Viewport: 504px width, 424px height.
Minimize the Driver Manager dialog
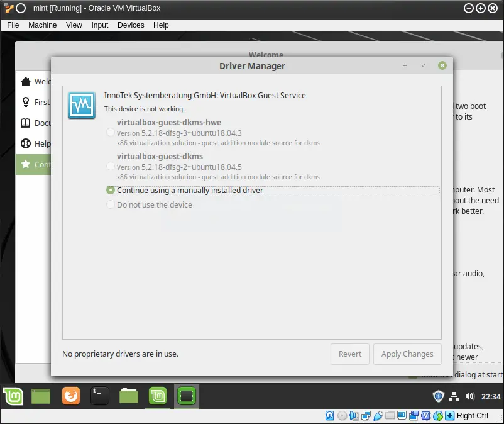[x=405, y=65]
